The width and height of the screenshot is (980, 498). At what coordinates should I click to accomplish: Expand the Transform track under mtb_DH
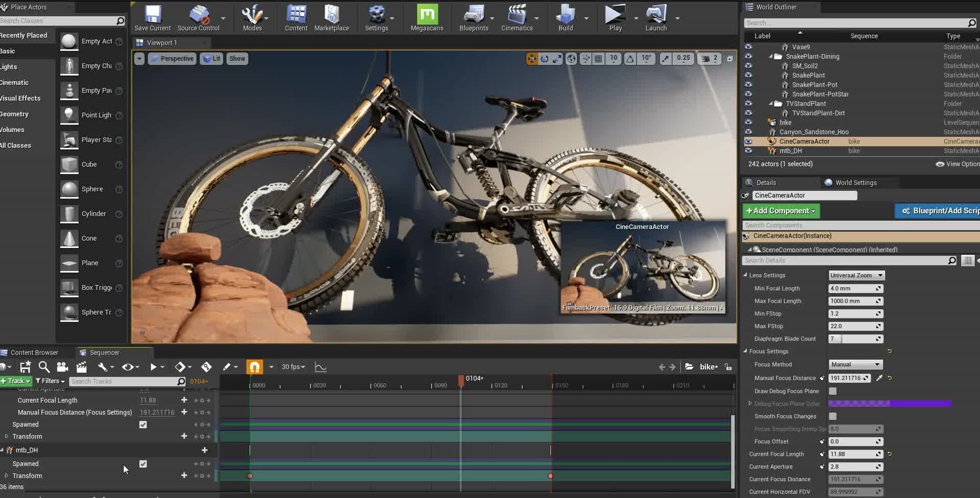7,476
